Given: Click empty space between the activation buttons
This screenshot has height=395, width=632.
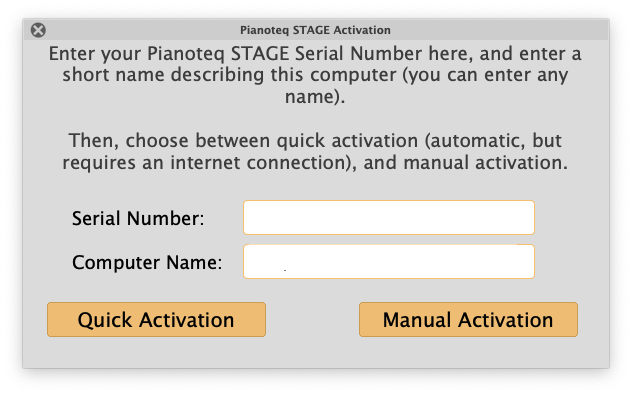Looking at the screenshot, I should (312, 320).
